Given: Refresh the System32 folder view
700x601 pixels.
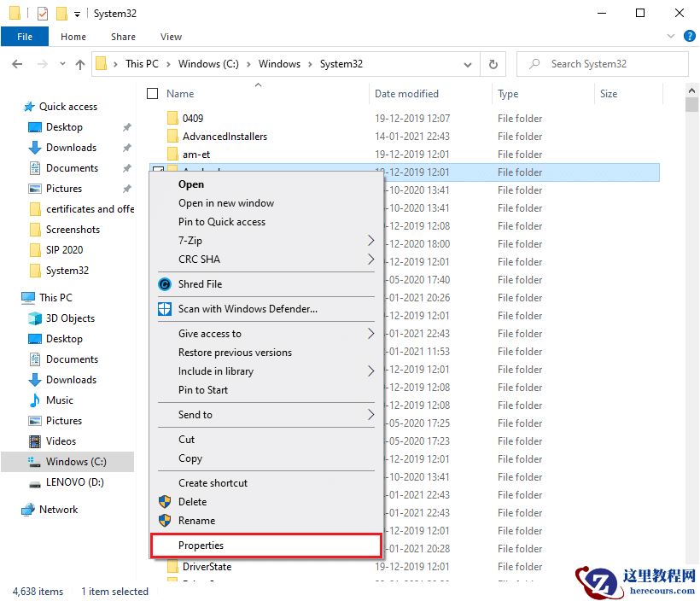Looking at the screenshot, I should (x=493, y=64).
